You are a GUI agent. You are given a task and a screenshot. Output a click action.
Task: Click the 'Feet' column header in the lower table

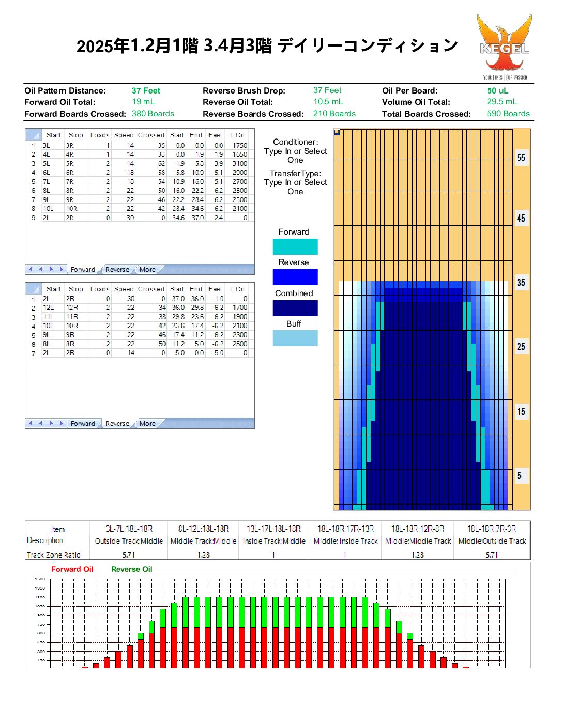[x=215, y=289]
